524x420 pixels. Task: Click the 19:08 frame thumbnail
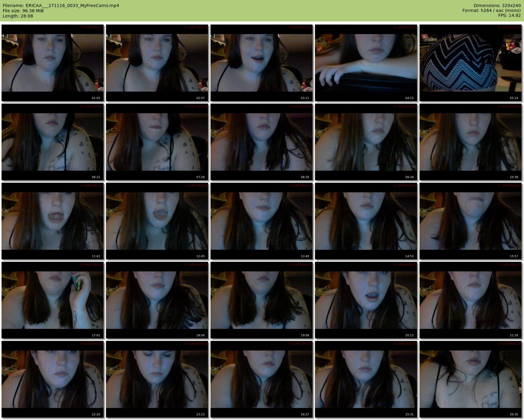point(261,300)
